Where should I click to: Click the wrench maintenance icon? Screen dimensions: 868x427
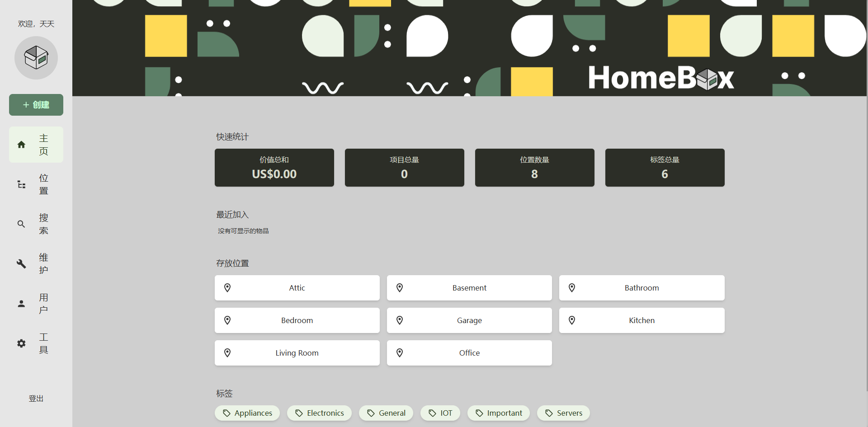tap(21, 264)
